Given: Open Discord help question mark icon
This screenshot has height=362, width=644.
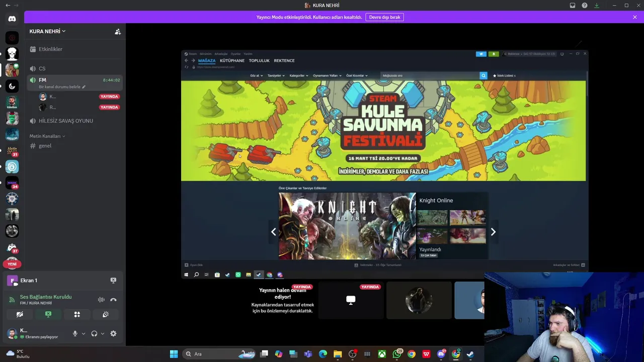Looking at the screenshot, I should [x=585, y=6].
